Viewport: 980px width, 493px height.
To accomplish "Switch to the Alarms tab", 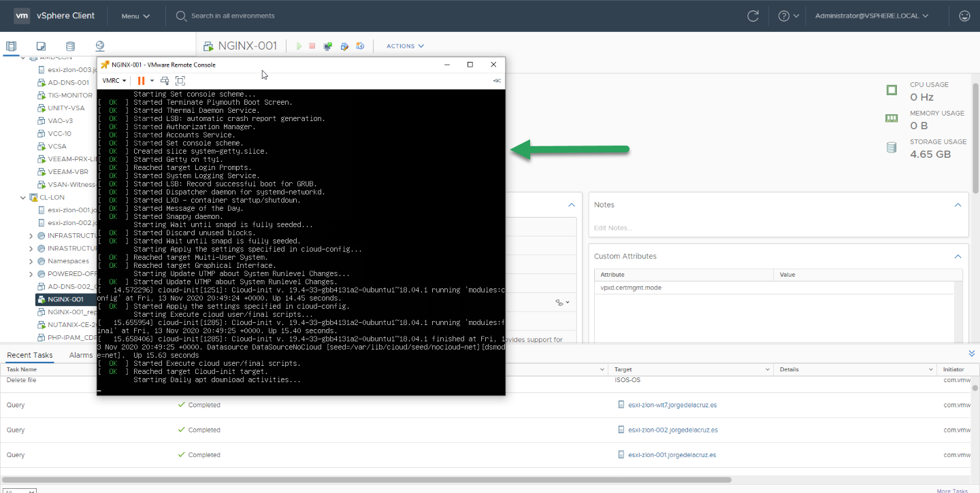I will point(81,355).
